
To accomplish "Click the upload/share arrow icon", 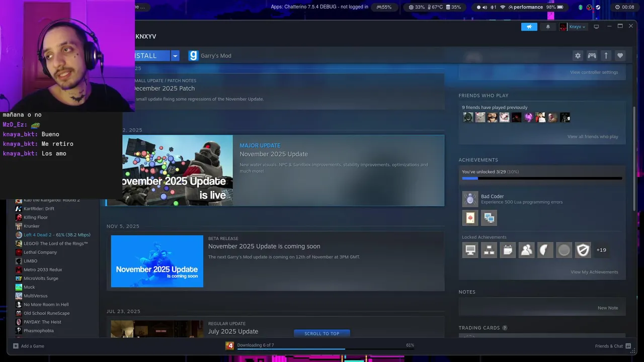I will pyautogui.click(x=606, y=56).
